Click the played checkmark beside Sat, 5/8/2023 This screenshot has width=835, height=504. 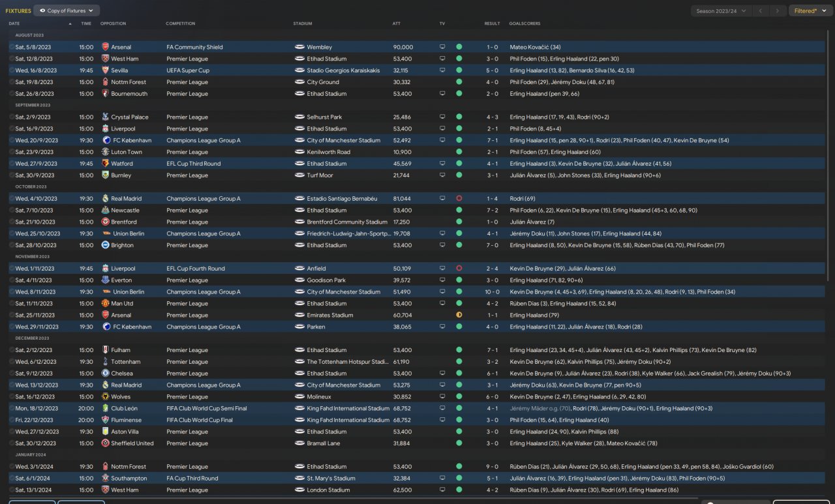click(12, 47)
